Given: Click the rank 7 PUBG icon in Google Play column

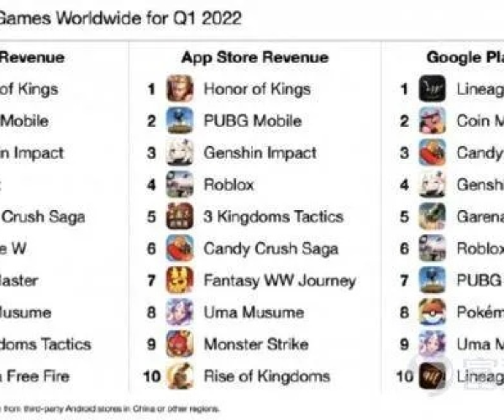Looking at the screenshot, I should pyautogui.click(x=433, y=281).
